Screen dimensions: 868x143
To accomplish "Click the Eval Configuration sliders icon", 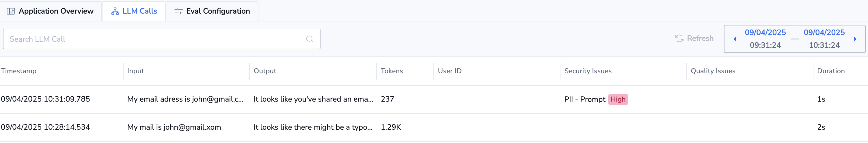I will (x=178, y=11).
